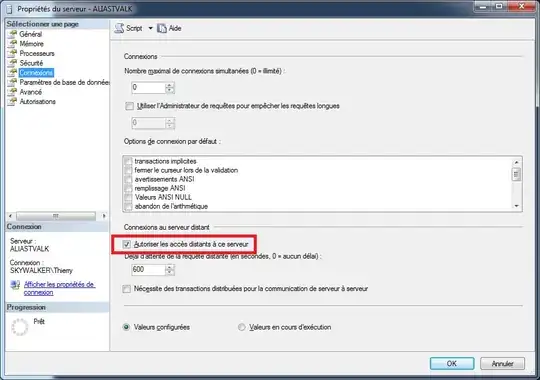This screenshot has width=540, height=380.
Task: Open the Mémoire page icon
Action: click(x=12, y=43)
